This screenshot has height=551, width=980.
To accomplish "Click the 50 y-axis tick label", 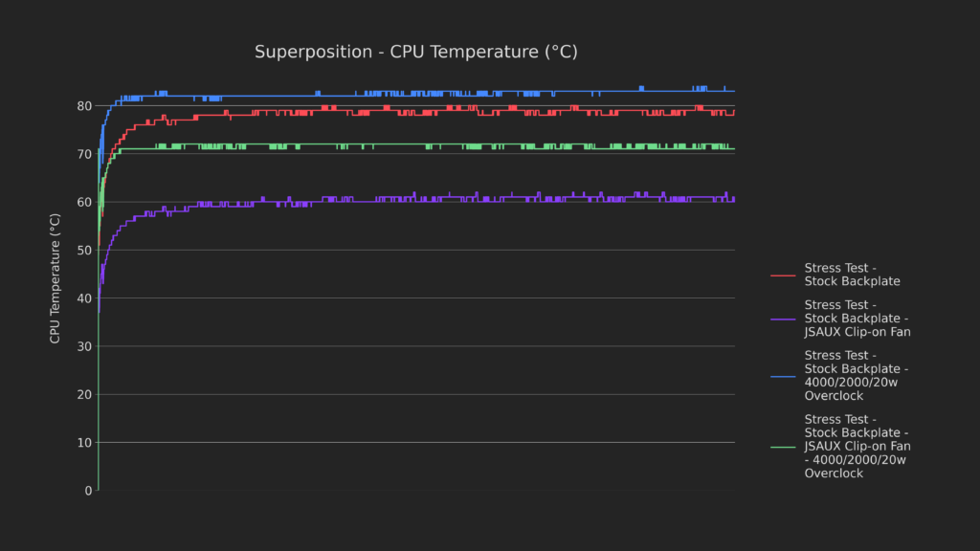I will tap(85, 251).
